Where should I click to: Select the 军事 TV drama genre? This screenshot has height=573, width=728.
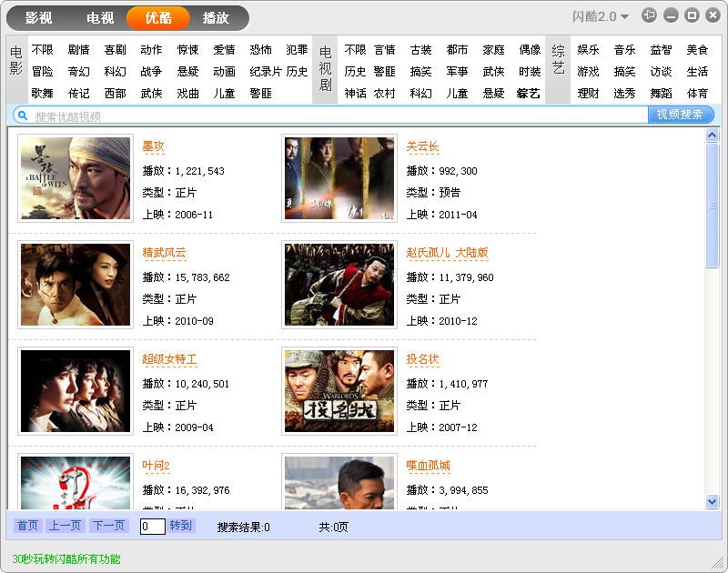(x=457, y=72)
